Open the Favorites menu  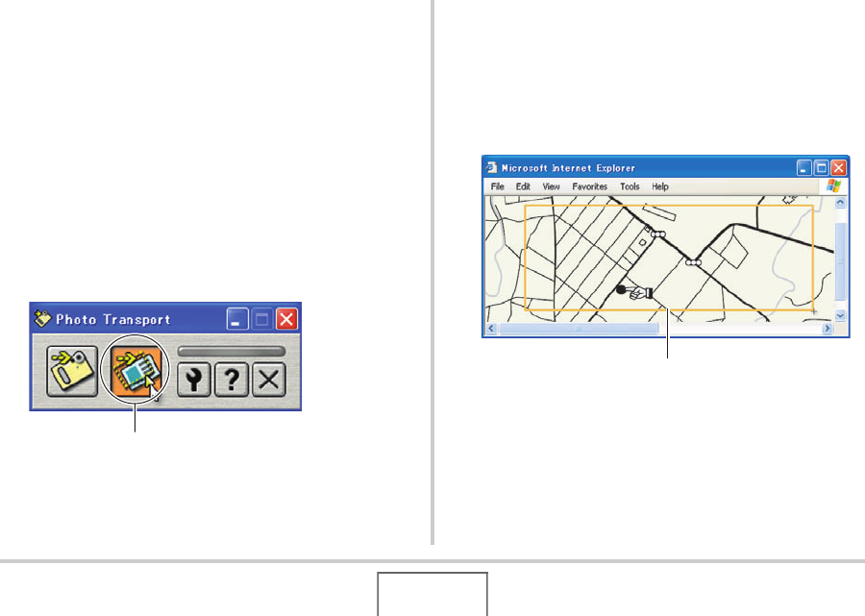(590, 186)
